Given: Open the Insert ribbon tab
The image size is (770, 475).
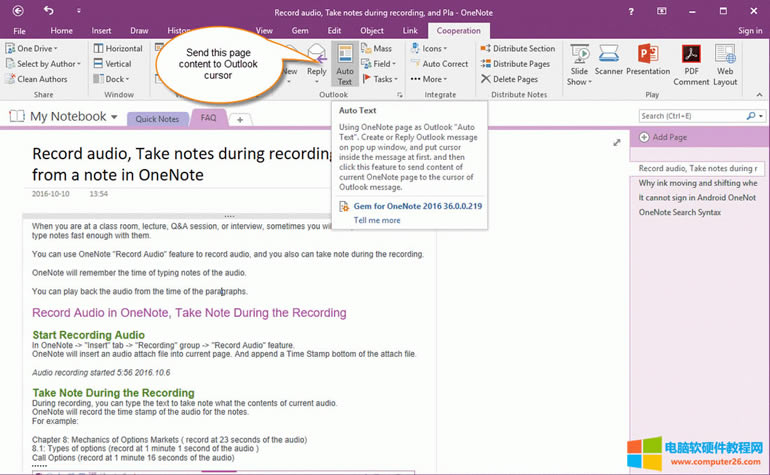Looking at the screenshot, I should point(102,31).
